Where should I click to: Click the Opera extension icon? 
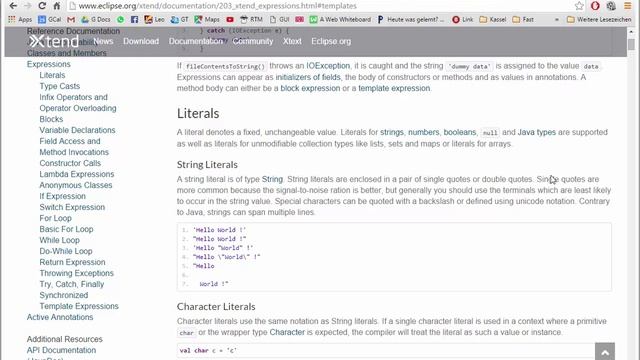(x=595, y=6)
